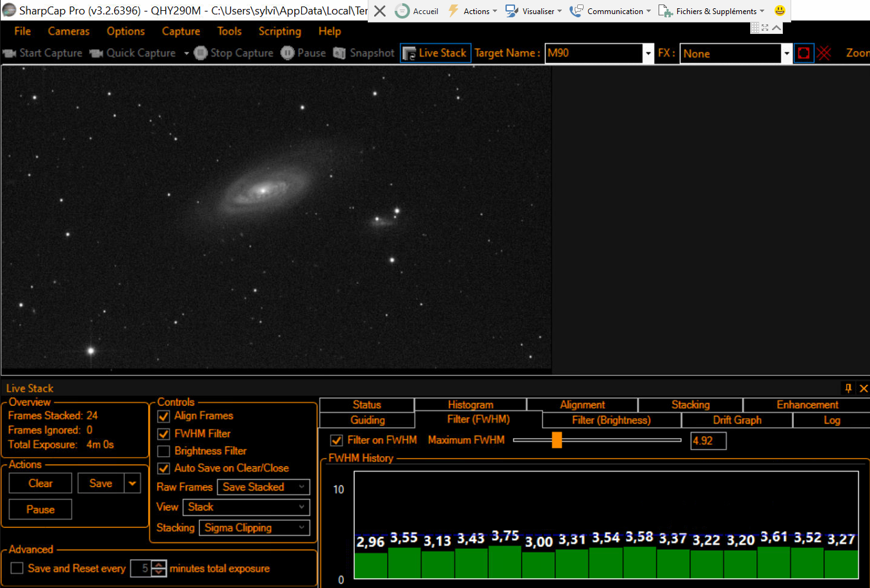Click the Clear button in Actions

pyautogui.click(x=40, y=484)
